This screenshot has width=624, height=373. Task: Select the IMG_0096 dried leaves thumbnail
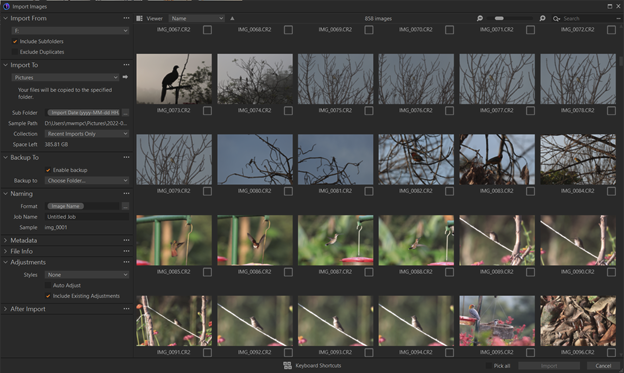578,321
